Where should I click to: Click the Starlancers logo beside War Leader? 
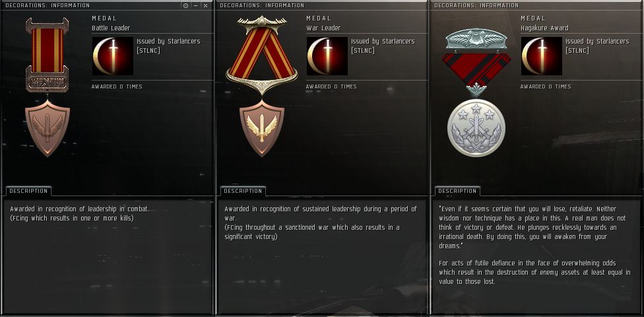coord(327,56)
